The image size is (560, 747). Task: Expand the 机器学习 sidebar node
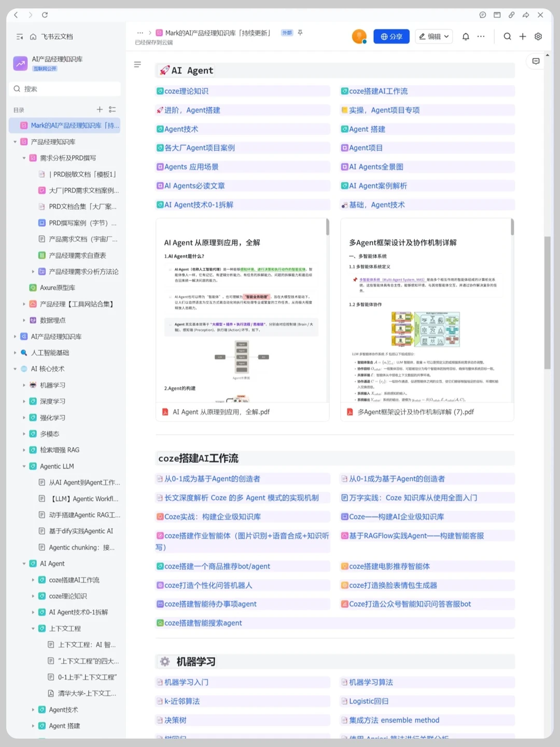pos(24,385)
